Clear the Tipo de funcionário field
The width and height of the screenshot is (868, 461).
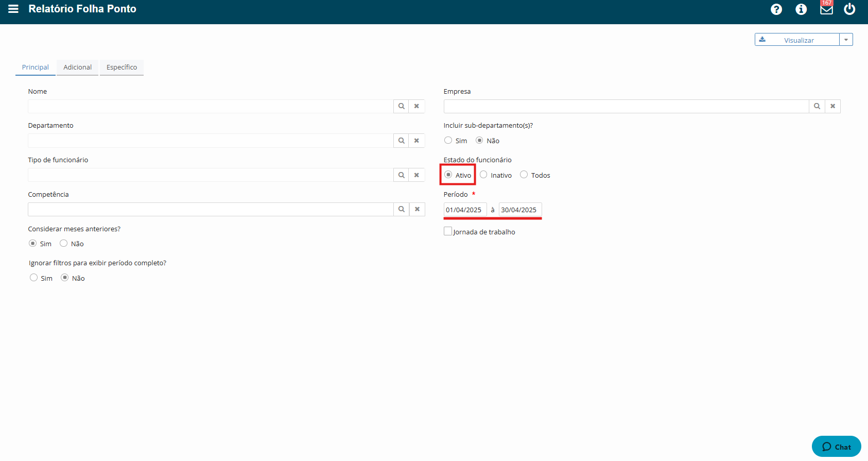(x=417, y=175)
